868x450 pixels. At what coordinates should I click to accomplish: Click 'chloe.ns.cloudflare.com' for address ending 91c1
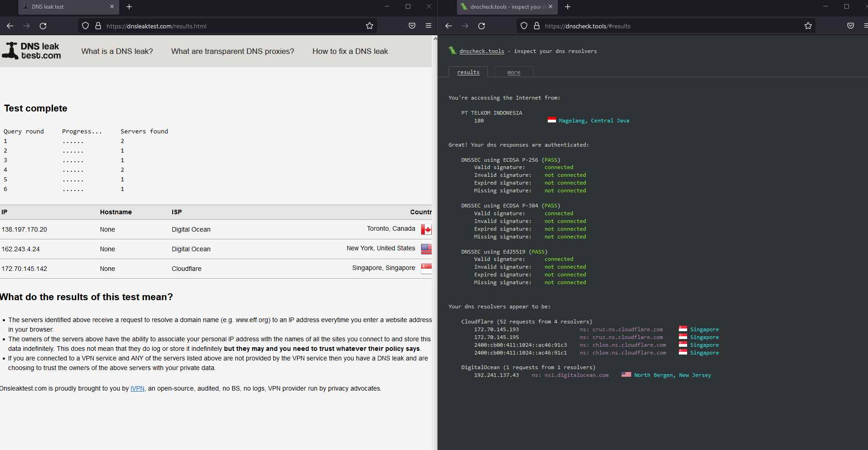630,353
